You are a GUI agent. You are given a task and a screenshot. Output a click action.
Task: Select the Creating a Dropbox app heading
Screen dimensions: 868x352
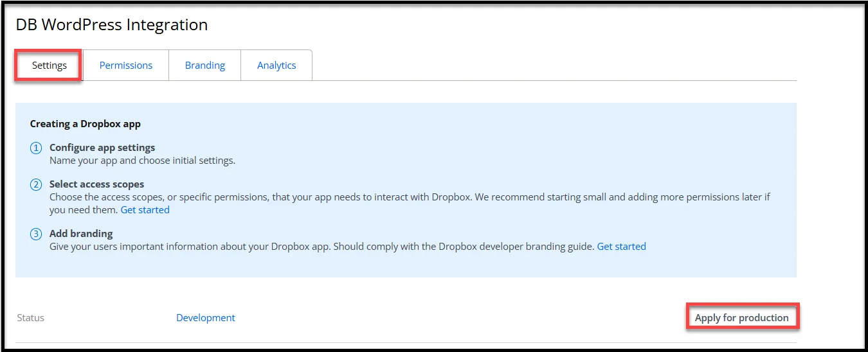click(86, 124)
